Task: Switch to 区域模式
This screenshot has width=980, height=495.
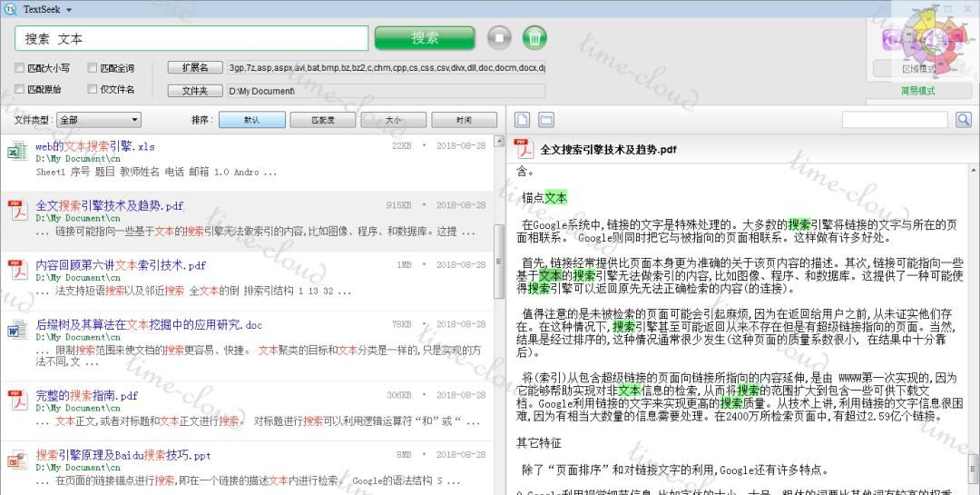Action: (x=917, y=68)
